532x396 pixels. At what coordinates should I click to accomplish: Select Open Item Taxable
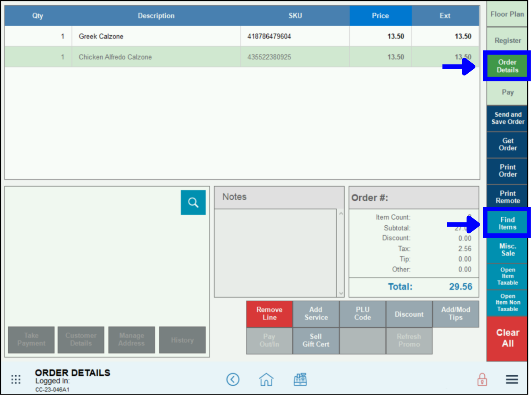tap(507, 276)
